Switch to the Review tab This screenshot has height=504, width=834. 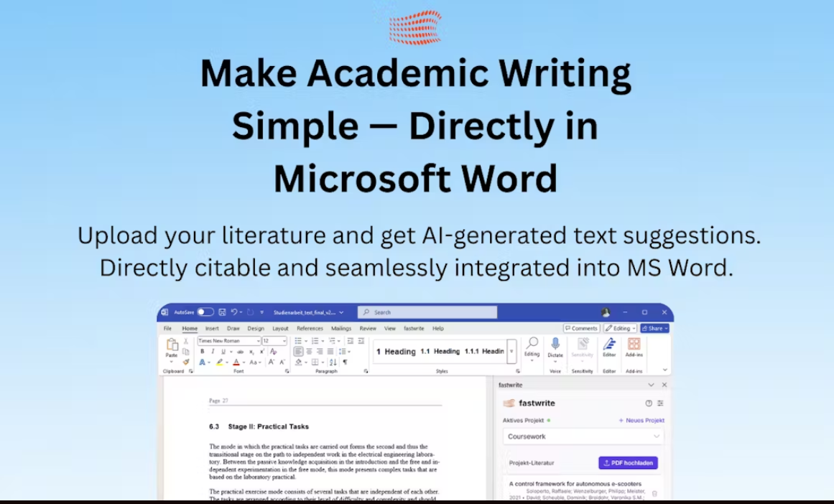[368, 329]
